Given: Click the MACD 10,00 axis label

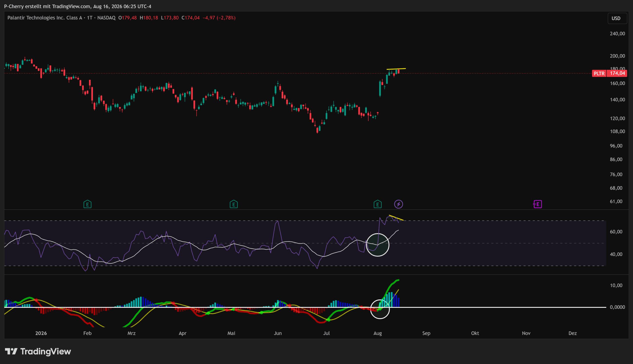Looking at the screenshot, I should (616, 285).
